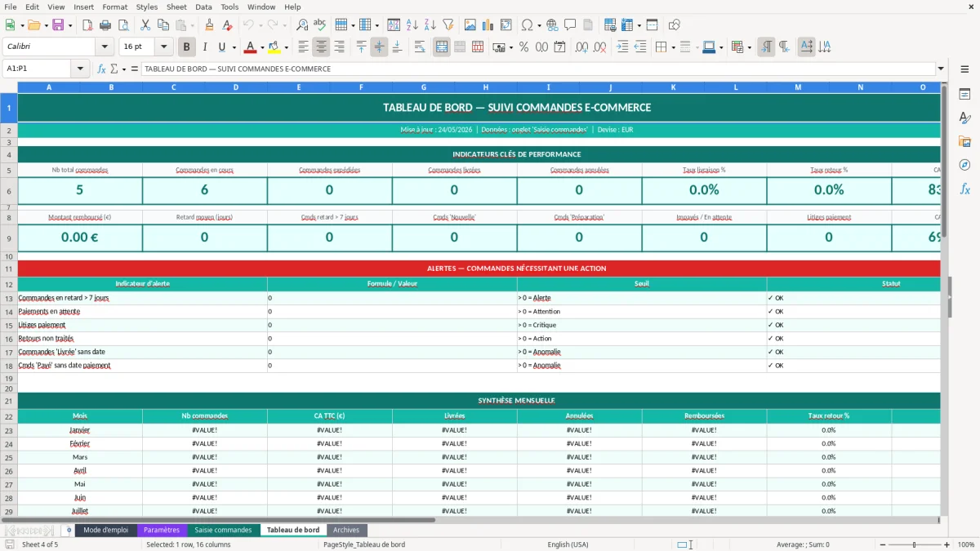Select row header 13
The image size is (980, 551).
point(9,298)
